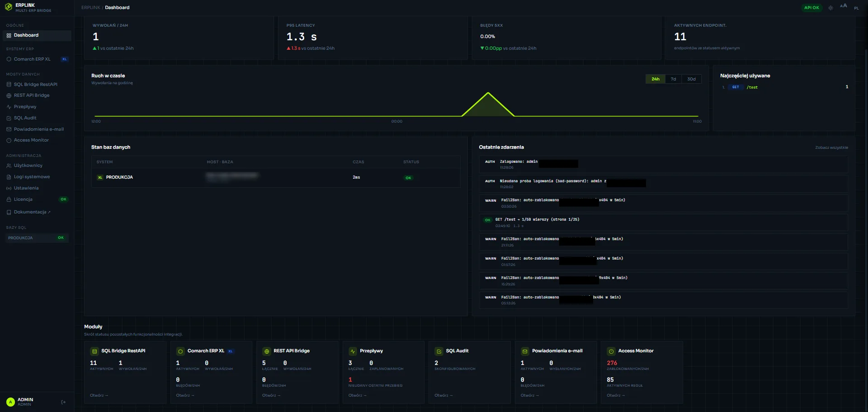The image size is (868, 412).
Task: Click the Użytkownicy users icon
Action: 9,166
